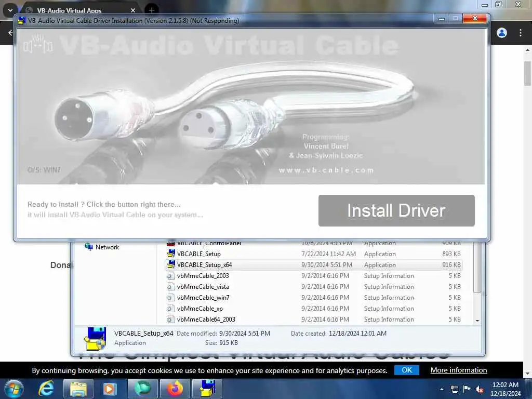Click the Network icon in Explorer sidebar

[89, 247]
